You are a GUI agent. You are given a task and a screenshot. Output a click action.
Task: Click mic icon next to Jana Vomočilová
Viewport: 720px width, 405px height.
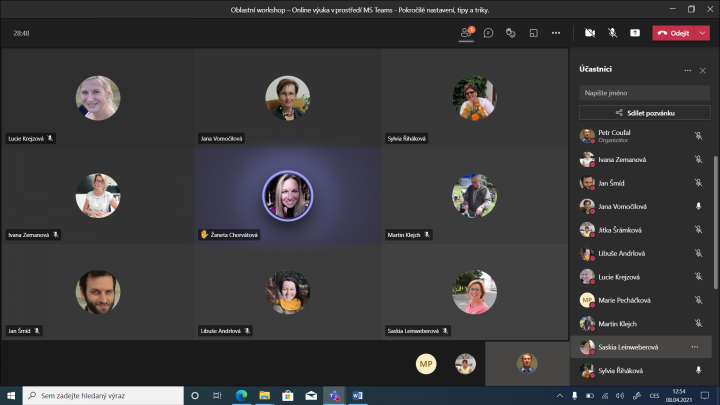[698, 206]
